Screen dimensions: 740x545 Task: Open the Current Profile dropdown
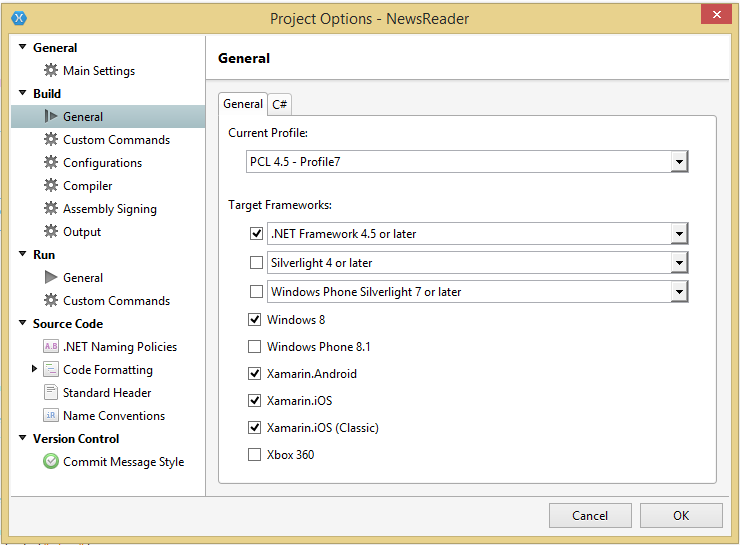[x=679, y=162]
